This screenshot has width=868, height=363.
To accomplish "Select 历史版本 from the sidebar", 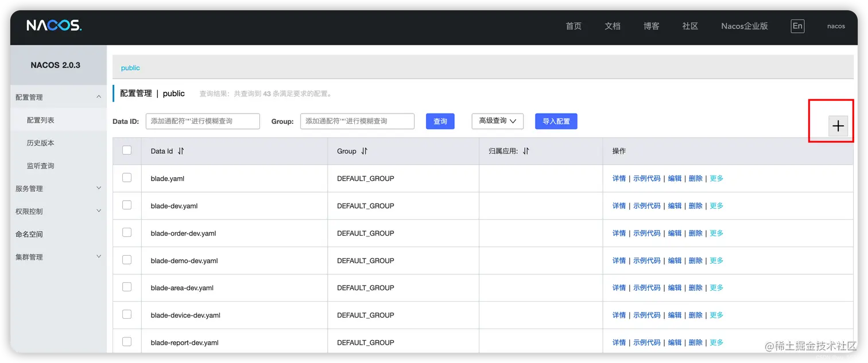I will (x=40, y=142).
